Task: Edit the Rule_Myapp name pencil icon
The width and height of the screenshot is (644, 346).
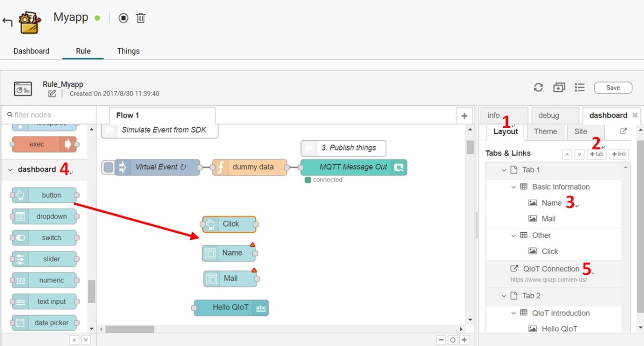Action: point(52,94)
